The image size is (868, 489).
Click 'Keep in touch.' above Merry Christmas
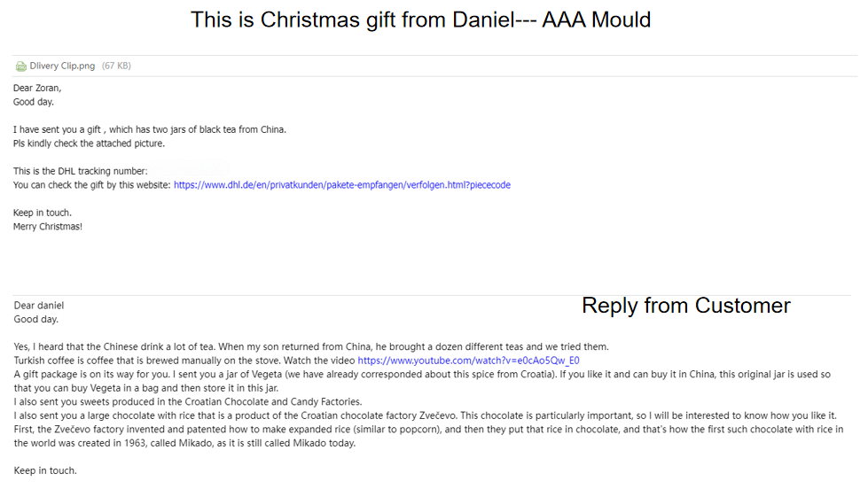coord(43,213)
